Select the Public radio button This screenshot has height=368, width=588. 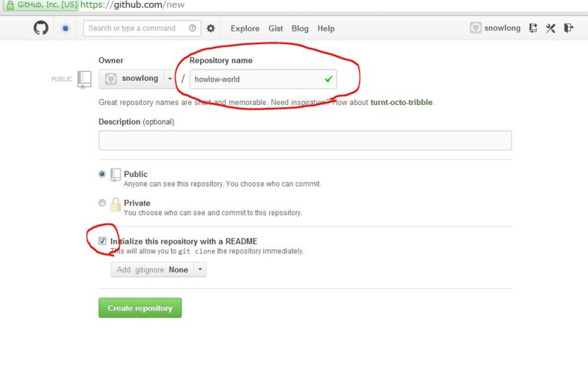[x=102, y=174]
